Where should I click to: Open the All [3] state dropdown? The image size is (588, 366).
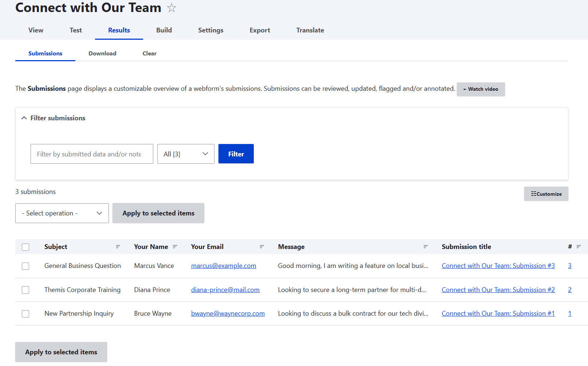pos(186,154)
